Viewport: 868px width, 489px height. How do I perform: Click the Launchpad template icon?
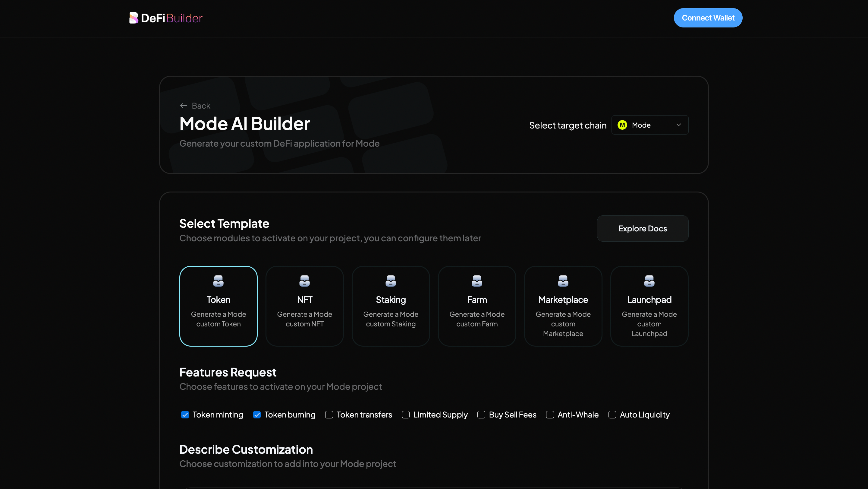[649, 281]
